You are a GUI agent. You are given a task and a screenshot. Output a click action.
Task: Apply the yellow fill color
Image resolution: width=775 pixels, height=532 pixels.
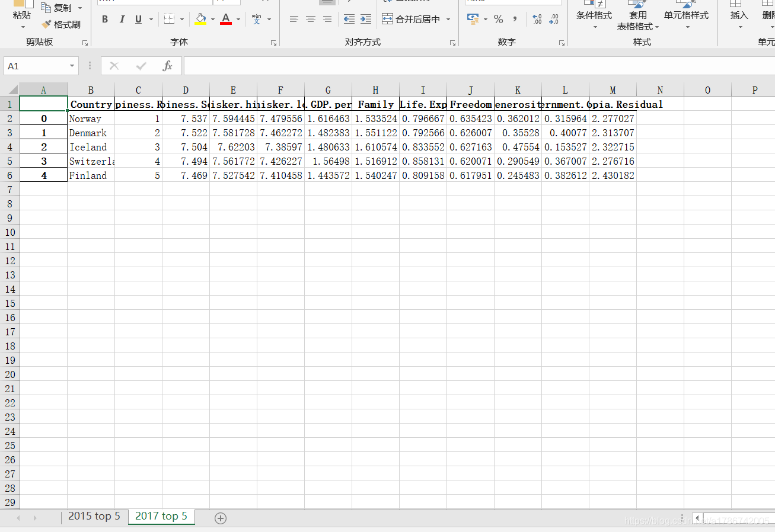click(x=200, y=19)
